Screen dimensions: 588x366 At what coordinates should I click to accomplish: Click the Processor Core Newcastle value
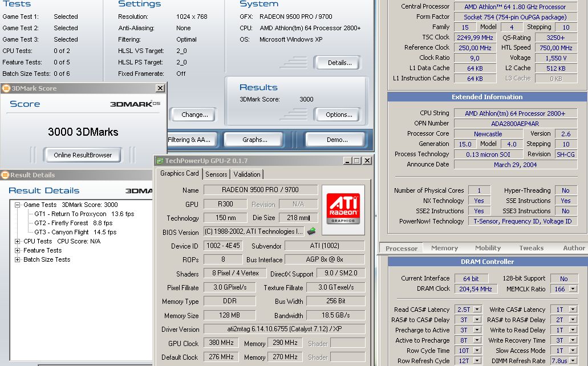tap(488, 134)
